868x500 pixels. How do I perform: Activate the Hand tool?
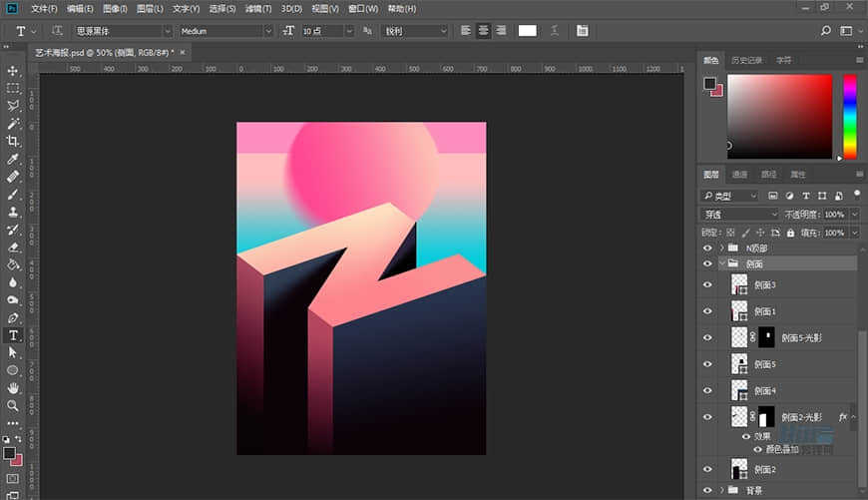pyautogui.click(x=13, y=387)
